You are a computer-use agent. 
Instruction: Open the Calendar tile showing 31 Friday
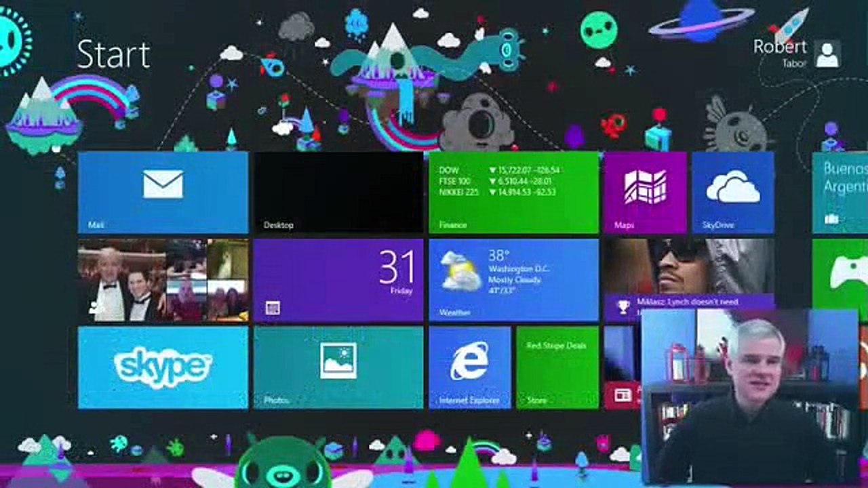(x=338, y=280)
